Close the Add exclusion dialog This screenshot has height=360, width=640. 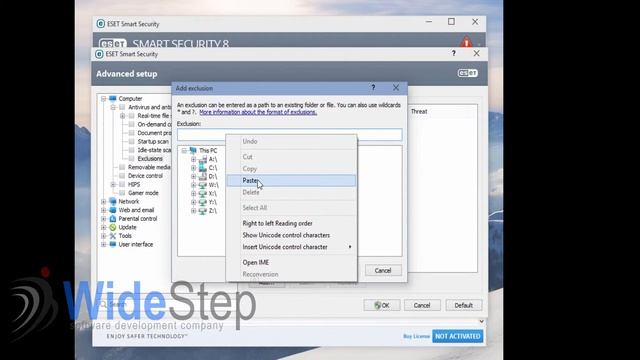(x=396, y=88)
